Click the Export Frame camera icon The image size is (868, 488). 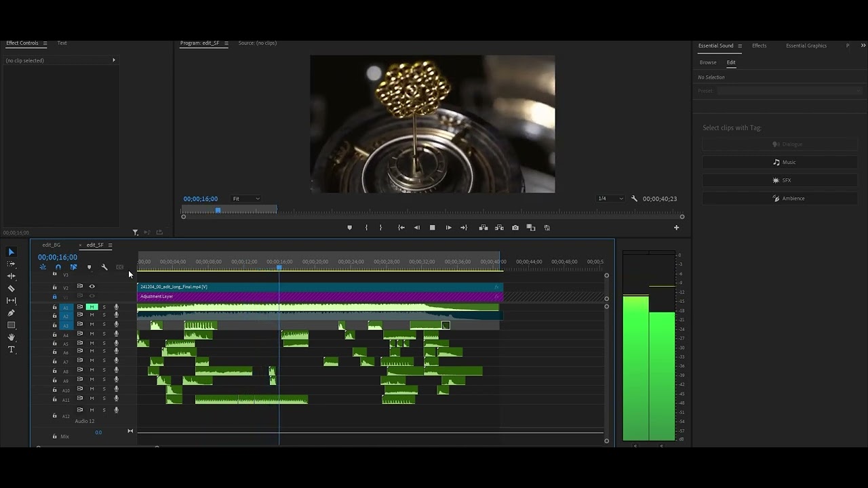pyautogui.click(x=515, y=228)
